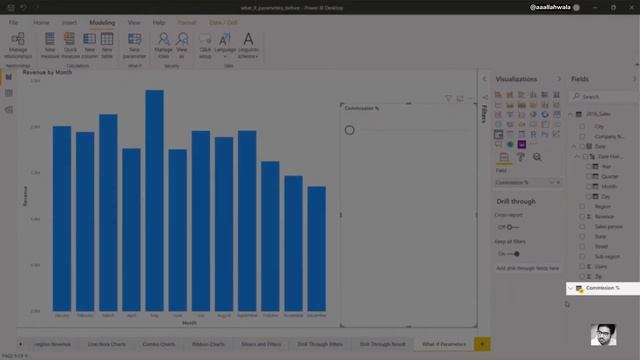This screenshot has height=360, width=640.
Task: Check the City field checkbox
Action: click(582, 127)
